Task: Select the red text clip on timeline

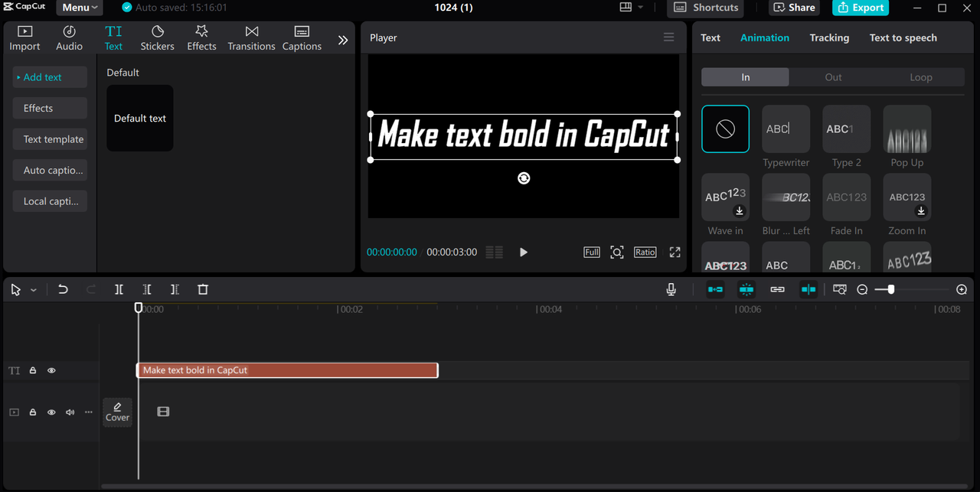Action: (x=287, y=370)
